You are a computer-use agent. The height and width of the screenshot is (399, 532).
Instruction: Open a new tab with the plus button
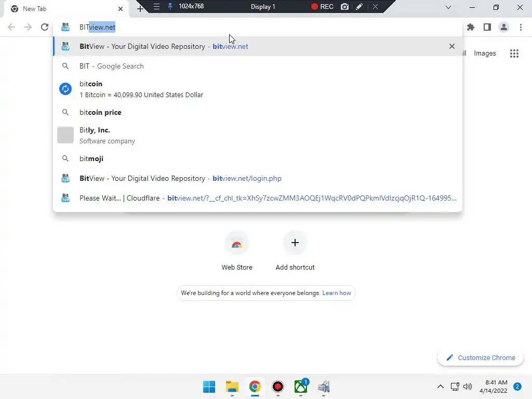click(140, 9)
